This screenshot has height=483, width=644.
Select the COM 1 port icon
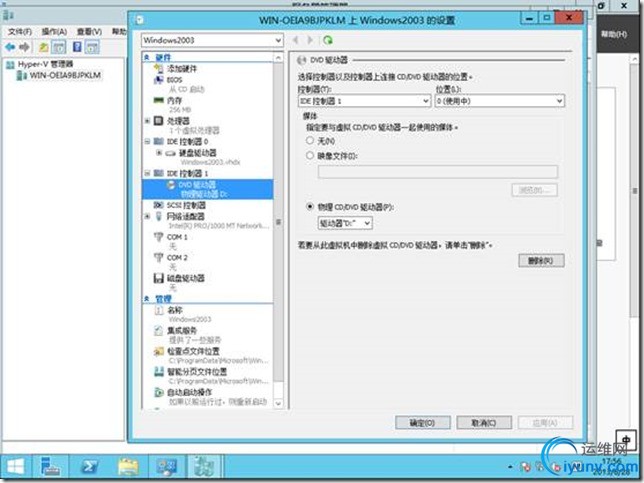[159, 237]
